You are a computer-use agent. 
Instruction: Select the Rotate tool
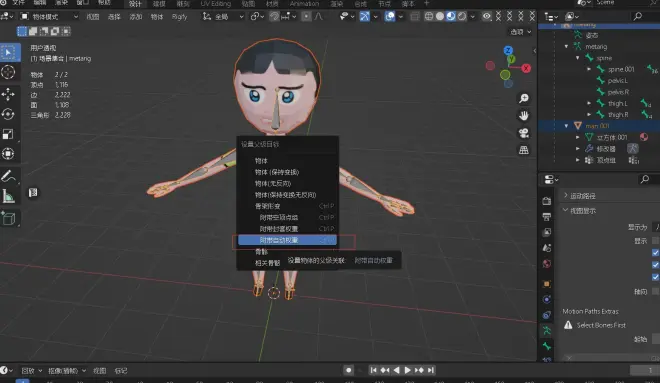point(8,114)
